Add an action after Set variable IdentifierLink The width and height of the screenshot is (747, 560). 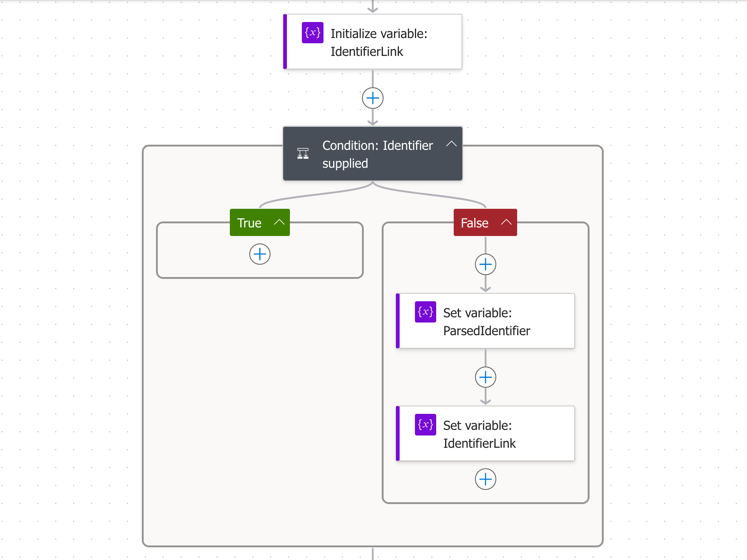click(x=485, y=479)
